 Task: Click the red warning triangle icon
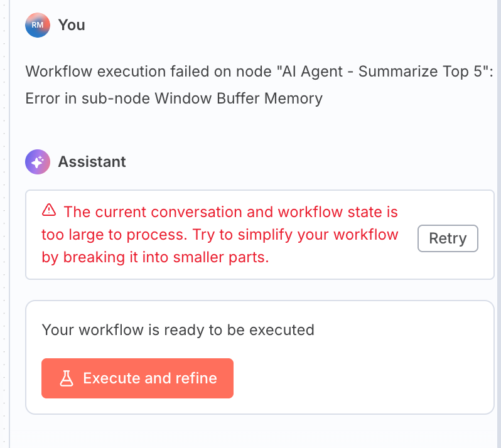48,210
